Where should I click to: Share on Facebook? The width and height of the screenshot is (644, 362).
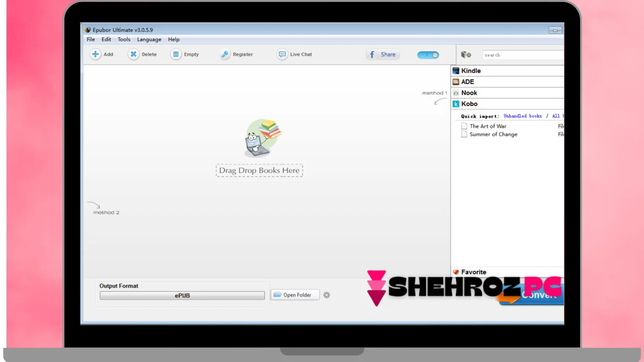click(383, 54)
